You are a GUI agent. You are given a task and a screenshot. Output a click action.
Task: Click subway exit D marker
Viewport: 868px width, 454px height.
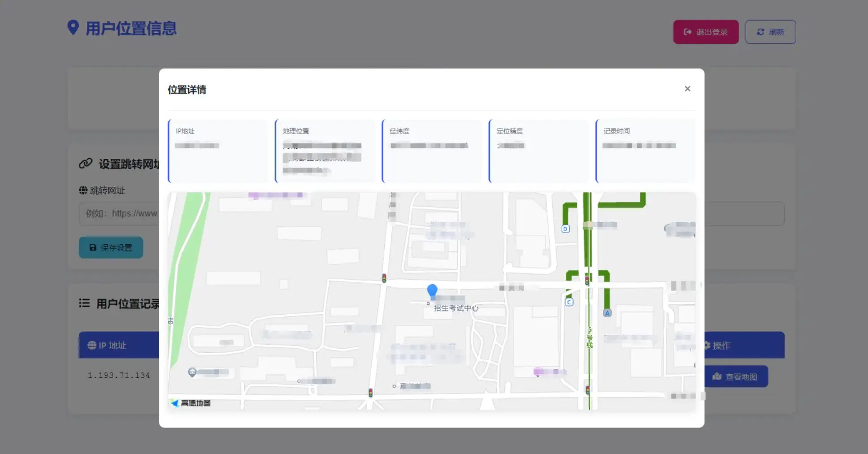point(565,229)
